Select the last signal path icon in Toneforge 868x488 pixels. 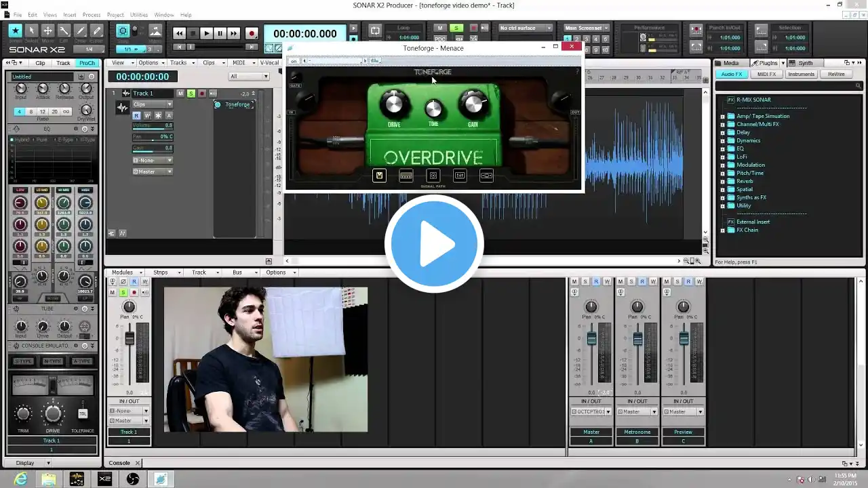[486, 176]
